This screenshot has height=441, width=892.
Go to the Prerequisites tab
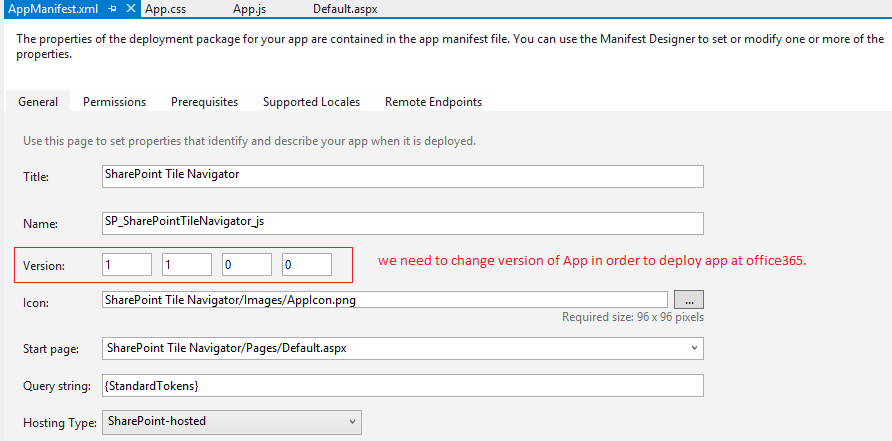(204, 102)
